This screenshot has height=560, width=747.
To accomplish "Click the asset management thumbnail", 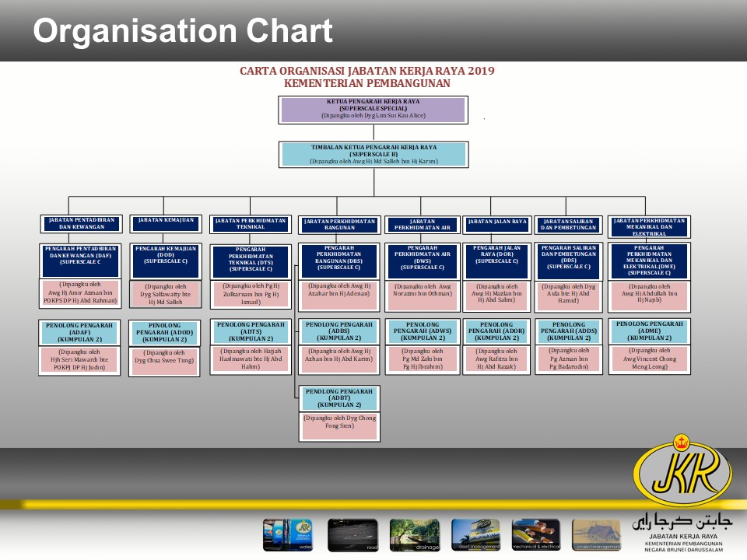I will tap(475, 535).
